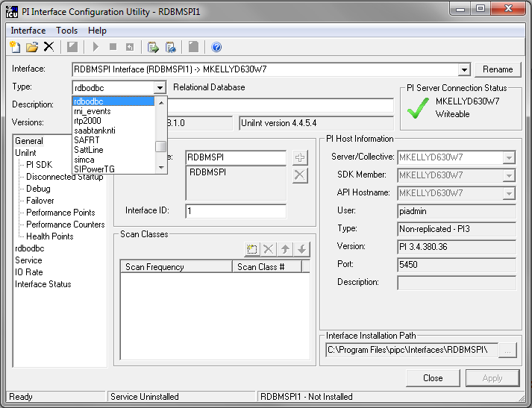
Task: Select General in the navigation tree
Action: [x=29, y=141]
